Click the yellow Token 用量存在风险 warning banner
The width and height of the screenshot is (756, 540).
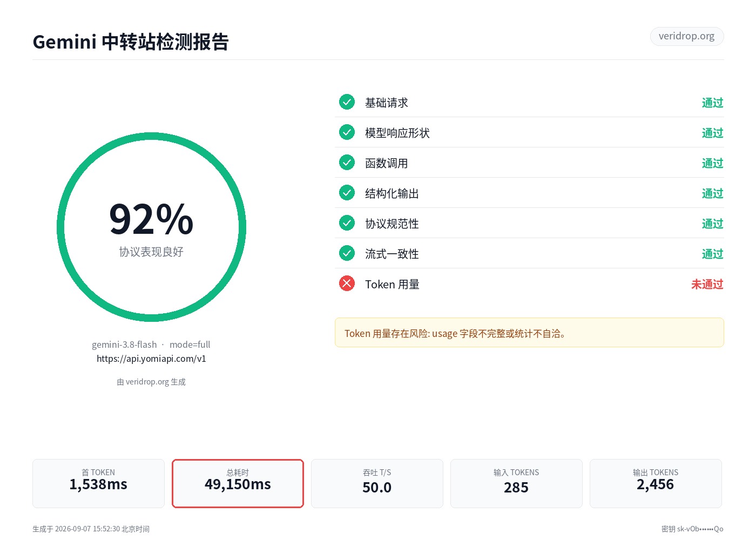(x=529, y=333)
